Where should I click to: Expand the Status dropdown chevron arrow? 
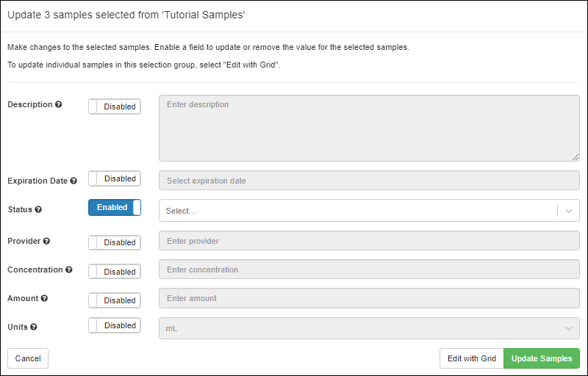coord(569,211)
